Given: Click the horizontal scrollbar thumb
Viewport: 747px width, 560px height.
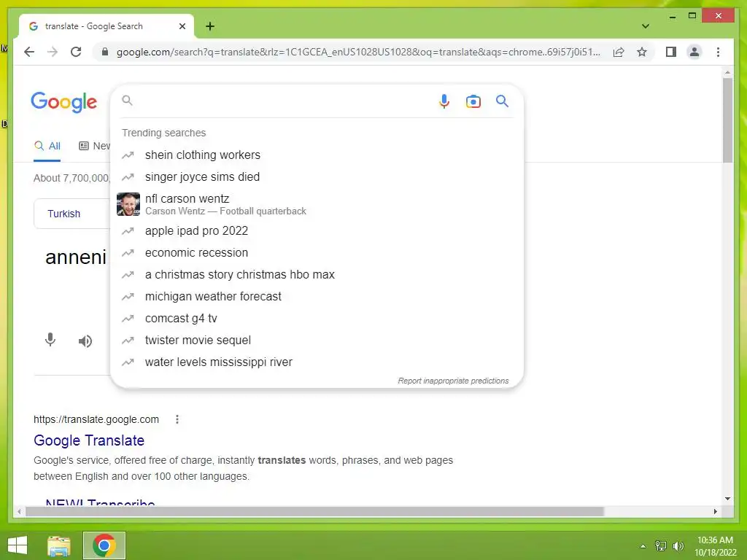Looking at the screenshot, I should 314,511.
